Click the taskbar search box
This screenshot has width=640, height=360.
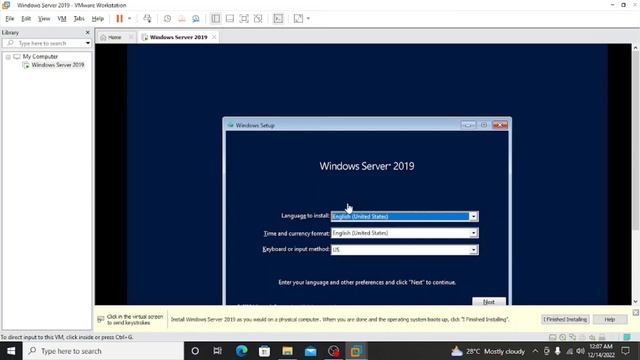point(103,351)
